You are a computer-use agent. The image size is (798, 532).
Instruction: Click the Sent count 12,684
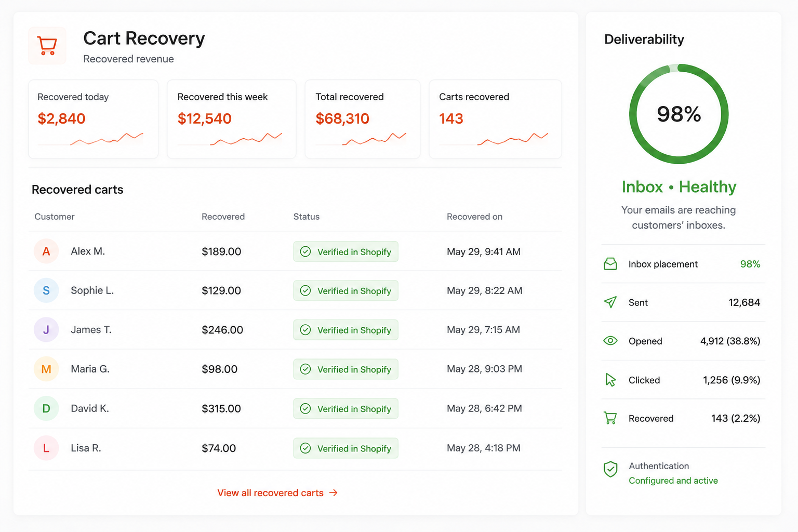pyautogui.click(x=744, y=302)
